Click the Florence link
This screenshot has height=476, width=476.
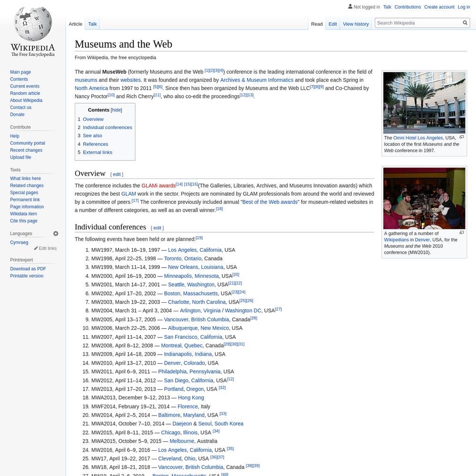point(188,407)
